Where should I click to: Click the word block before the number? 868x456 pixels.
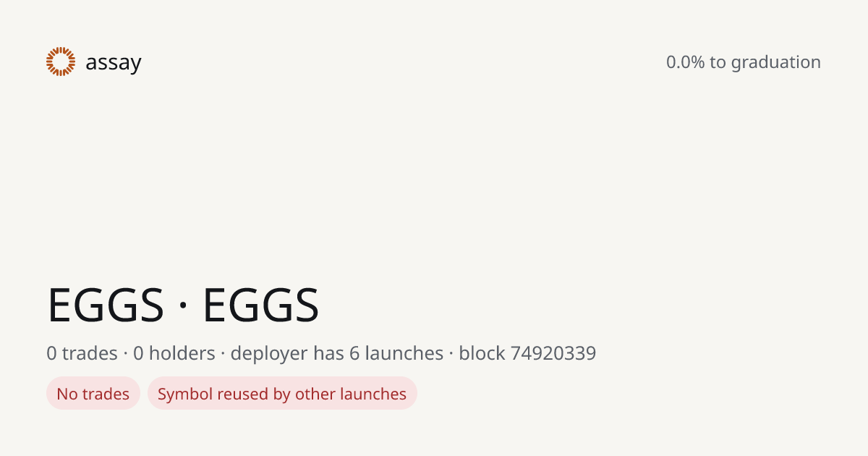482,353
